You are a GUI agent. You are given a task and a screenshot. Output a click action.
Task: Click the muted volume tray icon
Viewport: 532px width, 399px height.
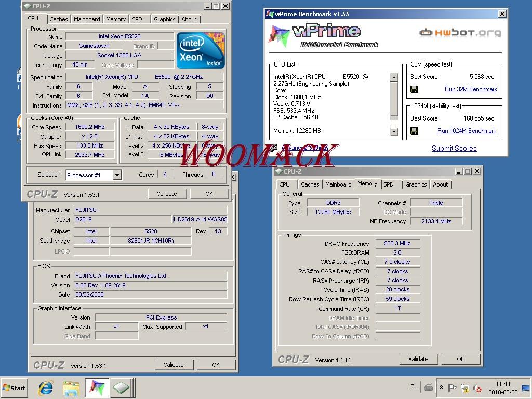[x=477, y=388]
